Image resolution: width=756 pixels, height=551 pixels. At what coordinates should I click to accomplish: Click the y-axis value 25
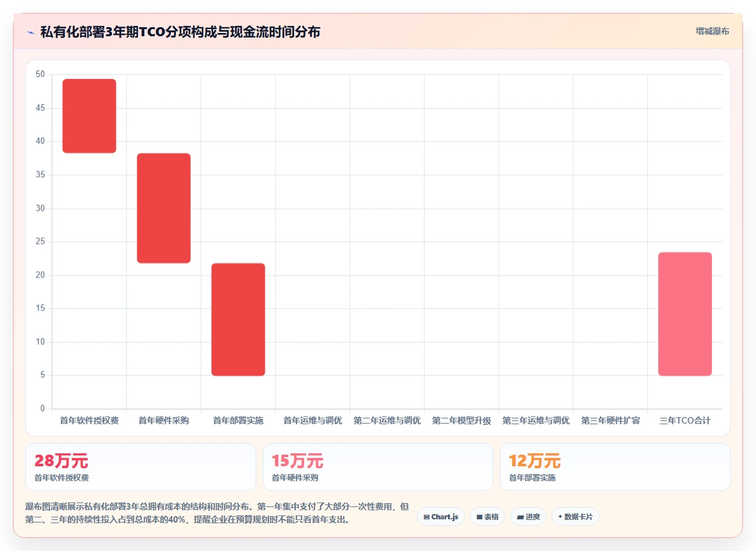[x=40, y=241]
